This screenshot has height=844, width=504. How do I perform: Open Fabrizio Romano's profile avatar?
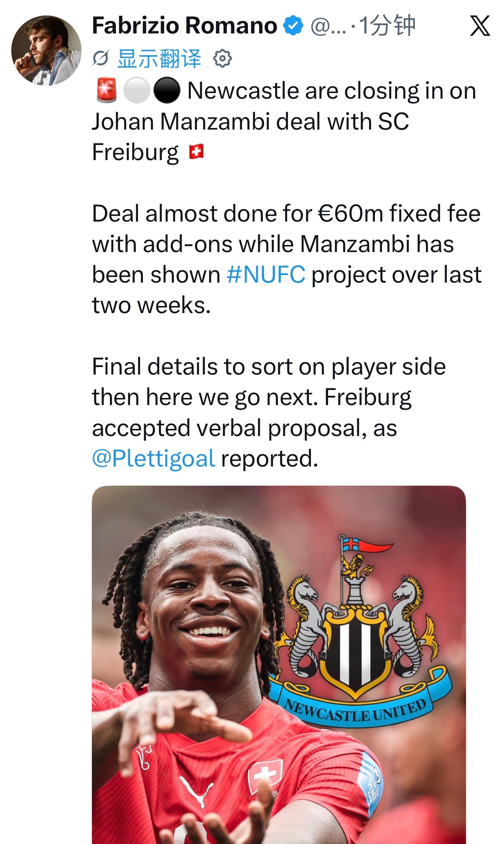point(46,50)
